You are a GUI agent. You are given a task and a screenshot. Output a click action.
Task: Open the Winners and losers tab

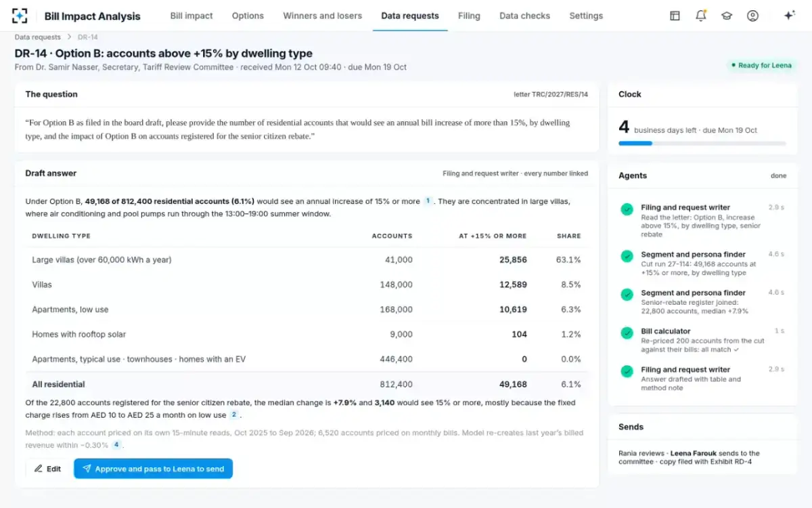pos(322,16)
